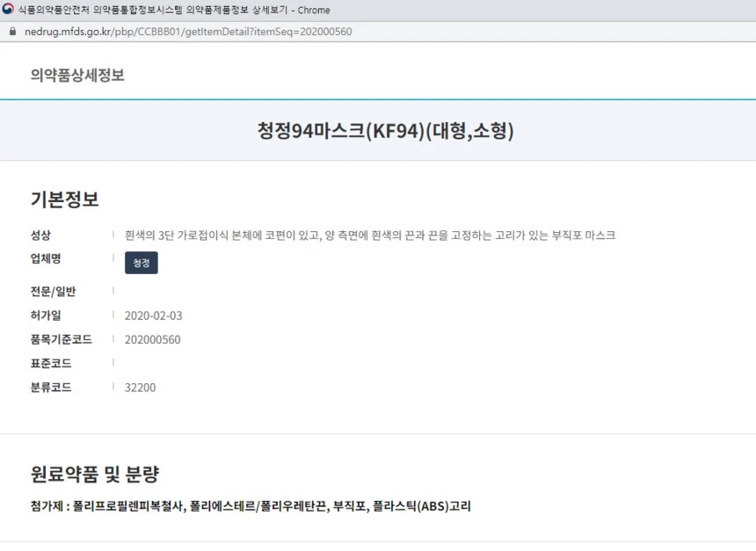Click the 기본정보 section heading
The width and height of the screenshot is (756, 551).
coord(65,199)
